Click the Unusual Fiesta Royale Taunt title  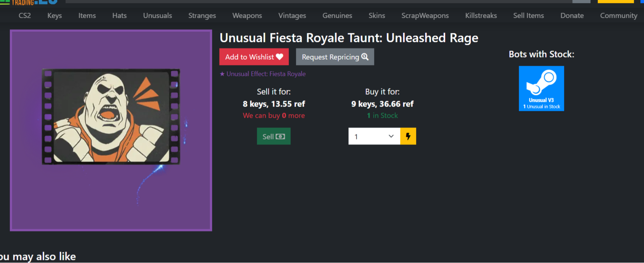pos(349,38)
